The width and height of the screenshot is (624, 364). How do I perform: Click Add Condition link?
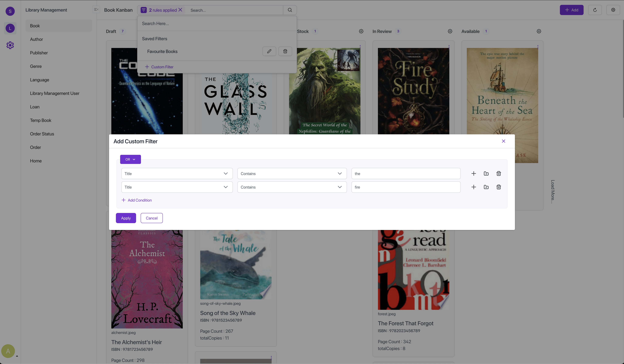137,200
